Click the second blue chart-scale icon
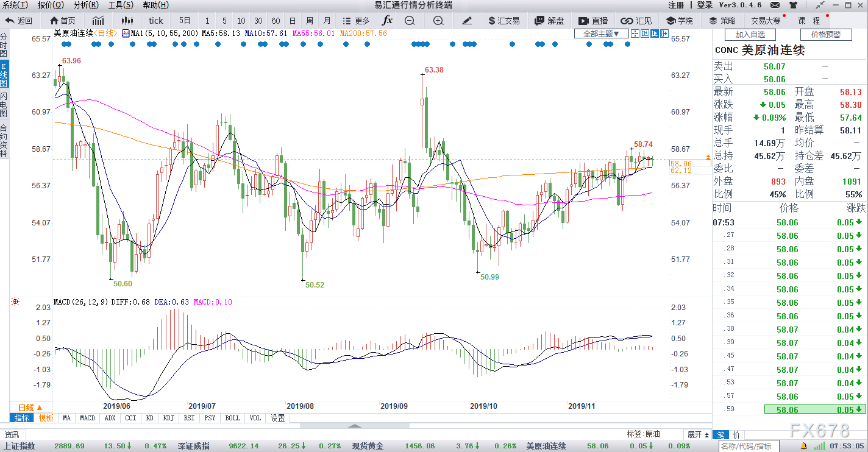 coord(644,34)
